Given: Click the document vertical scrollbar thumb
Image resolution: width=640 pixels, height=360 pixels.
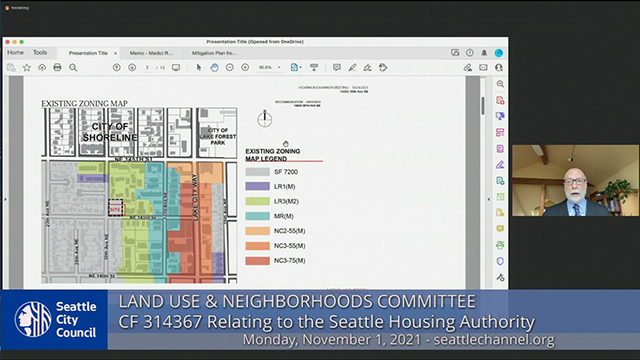Looking at the screenshot, I should (x=483, y=105).
